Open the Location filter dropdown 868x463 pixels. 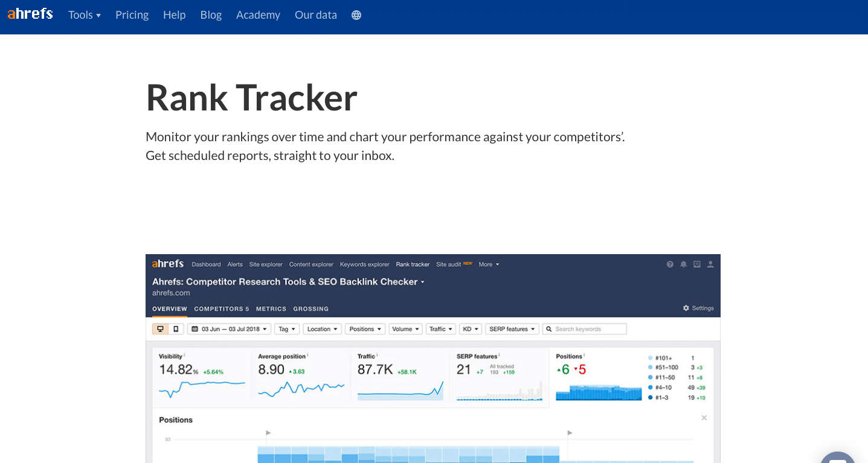coord(323,329)
